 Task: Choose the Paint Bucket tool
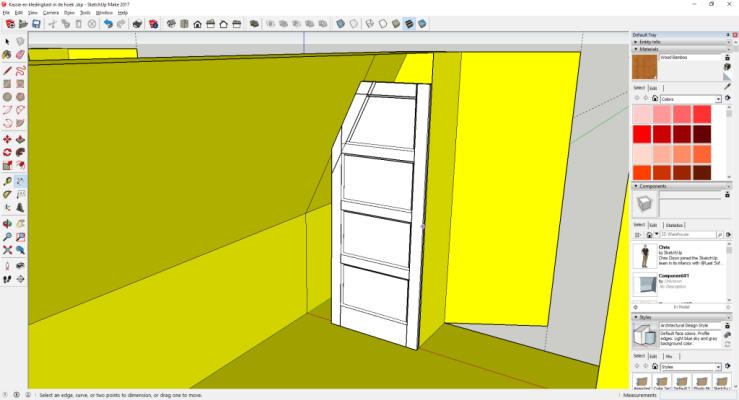(x=7, y=55)
